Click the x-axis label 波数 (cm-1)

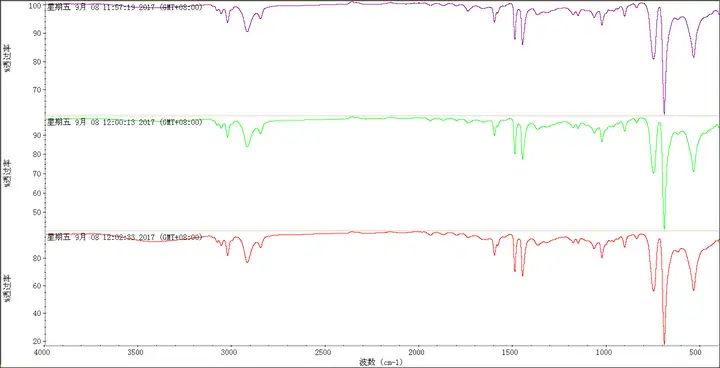381,362
